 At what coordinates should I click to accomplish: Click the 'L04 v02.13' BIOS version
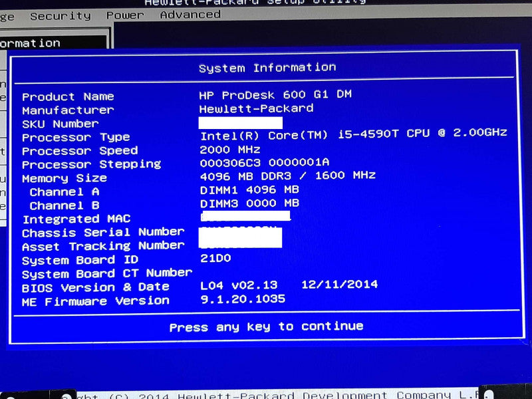239,285
